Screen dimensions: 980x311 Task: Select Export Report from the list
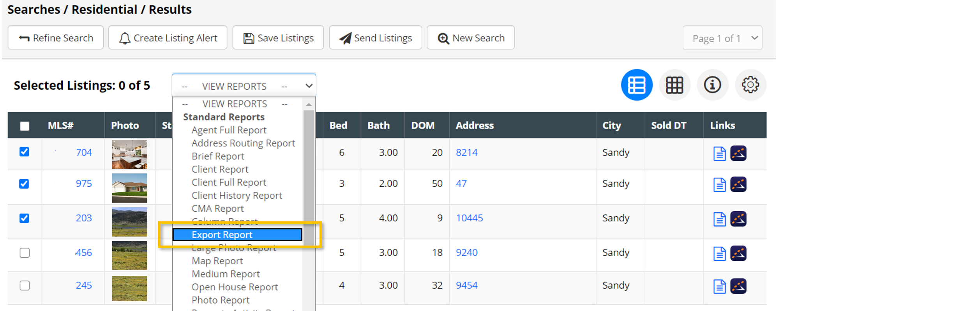click(x=237, y=235)
